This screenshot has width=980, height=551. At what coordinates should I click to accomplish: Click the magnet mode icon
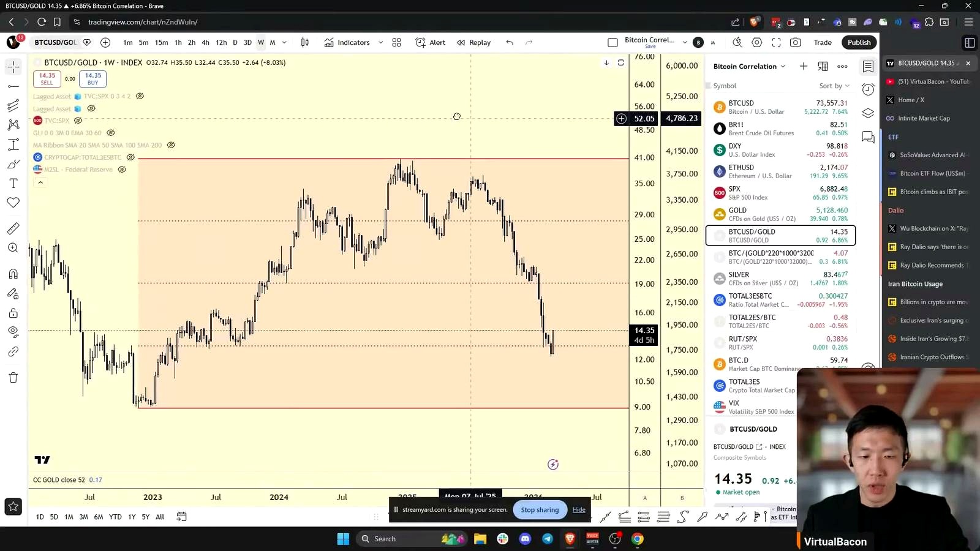click(13, 274)
